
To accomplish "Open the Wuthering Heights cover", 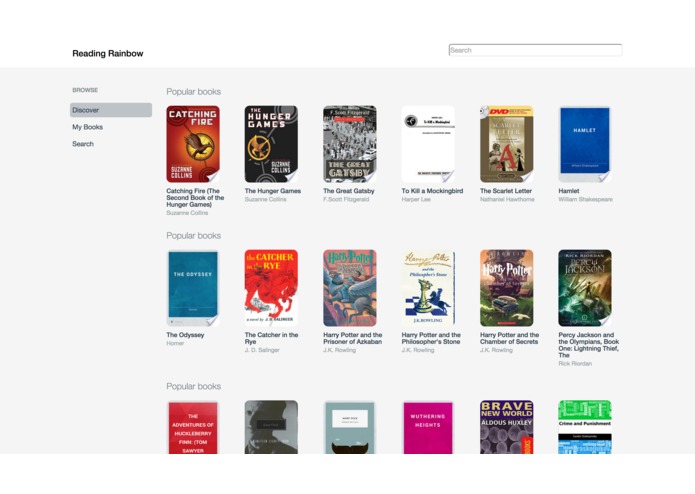I will tap(428, 427).
